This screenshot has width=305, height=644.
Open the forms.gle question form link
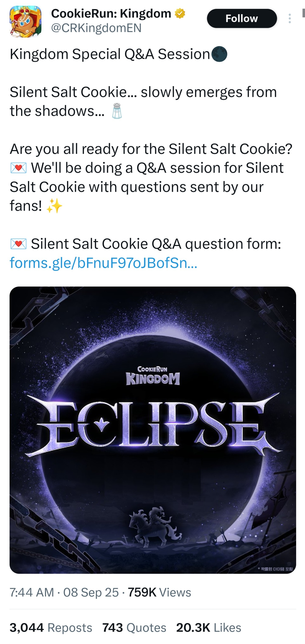pyautogui.click(x=103, y=263)
